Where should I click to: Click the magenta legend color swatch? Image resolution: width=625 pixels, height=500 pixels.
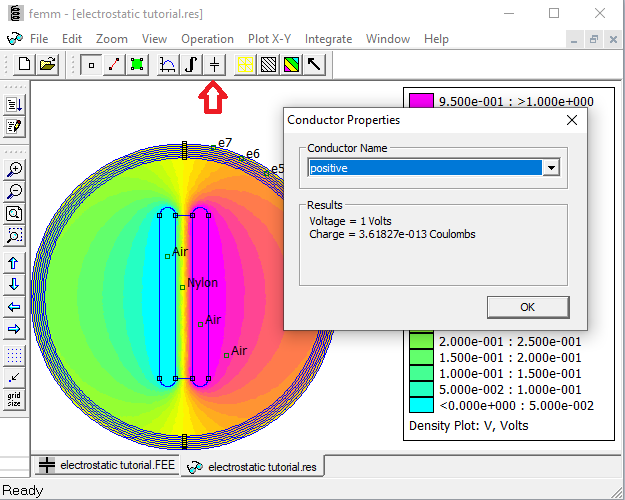(x=421, y=101)
